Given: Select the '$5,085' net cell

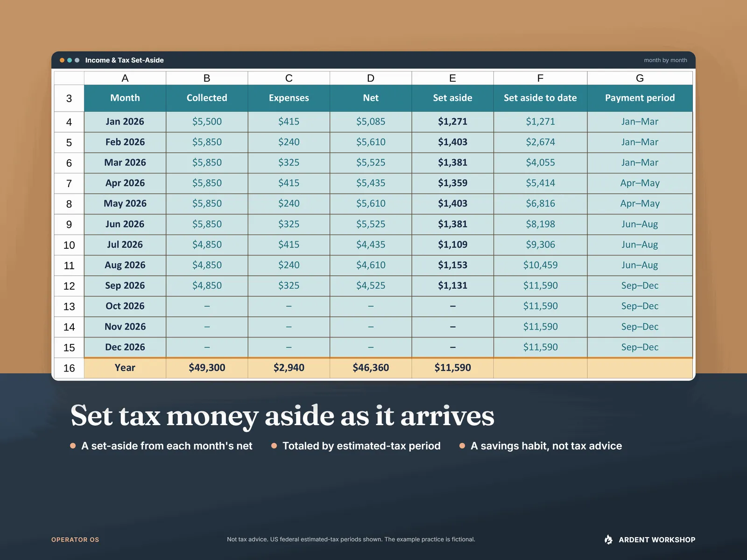Looking at the screenshot, I should [371, 122].
